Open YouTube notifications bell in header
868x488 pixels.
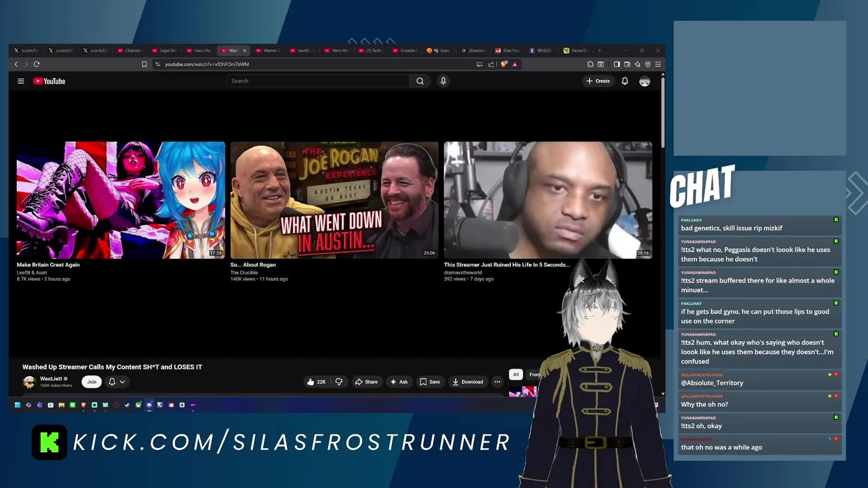(625, 81)
